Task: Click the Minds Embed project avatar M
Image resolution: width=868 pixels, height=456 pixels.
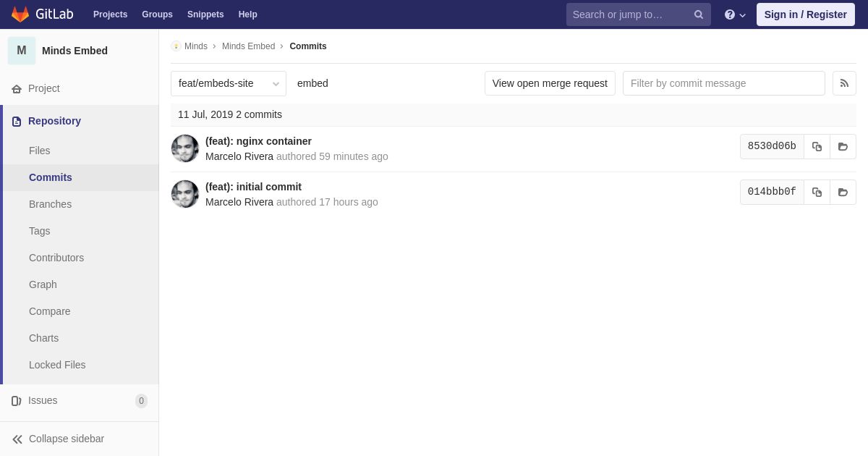Action: (22, 51)
